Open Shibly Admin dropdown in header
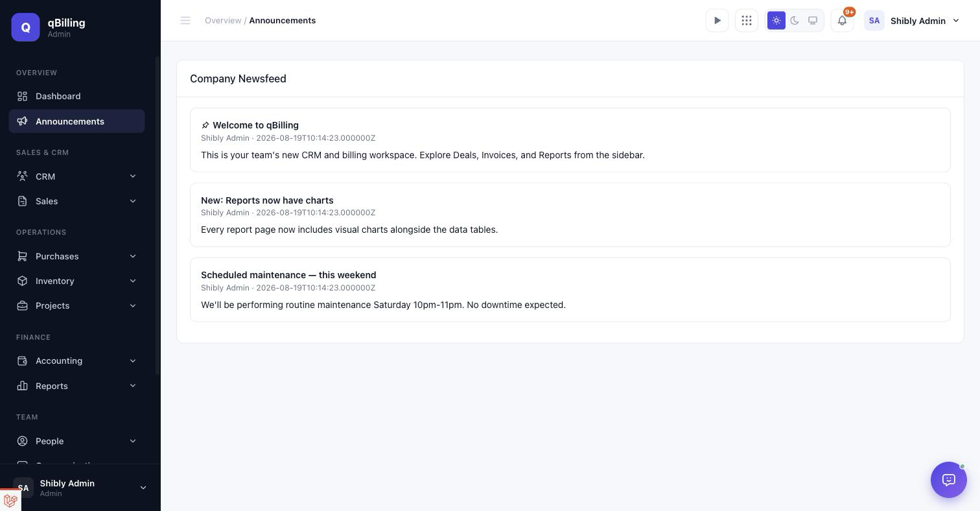The height and width of the screenshot is (511, 980). click(913, 21)
